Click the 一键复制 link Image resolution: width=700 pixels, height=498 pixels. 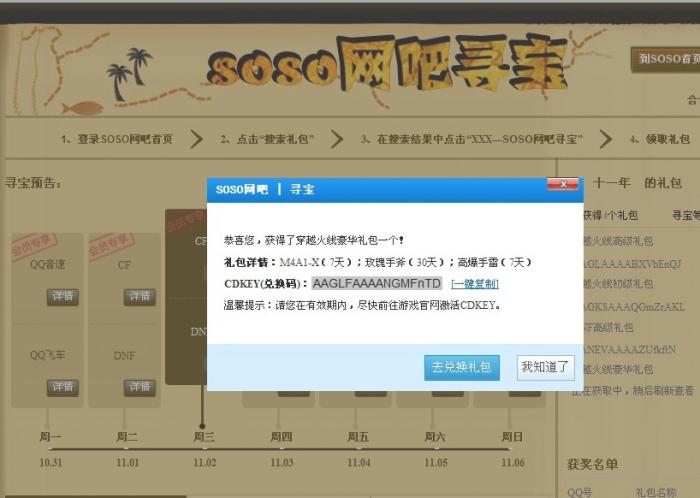click(475, 284)
